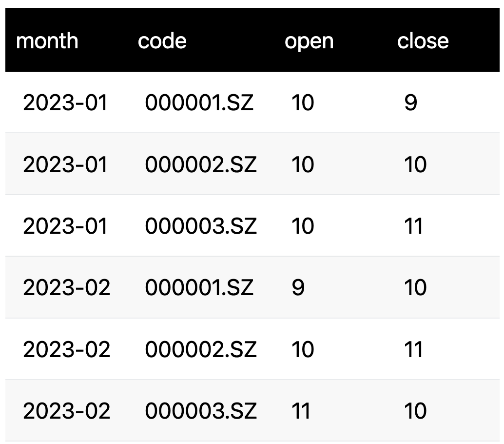The image size is (504, 444).
Task: Select the open column header
Action: coord(309,40)
